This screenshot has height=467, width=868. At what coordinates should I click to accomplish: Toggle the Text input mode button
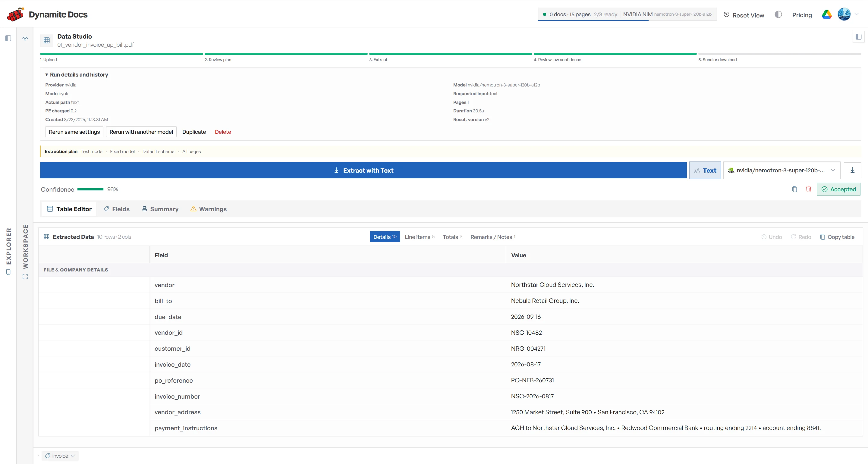coord(705,171)
